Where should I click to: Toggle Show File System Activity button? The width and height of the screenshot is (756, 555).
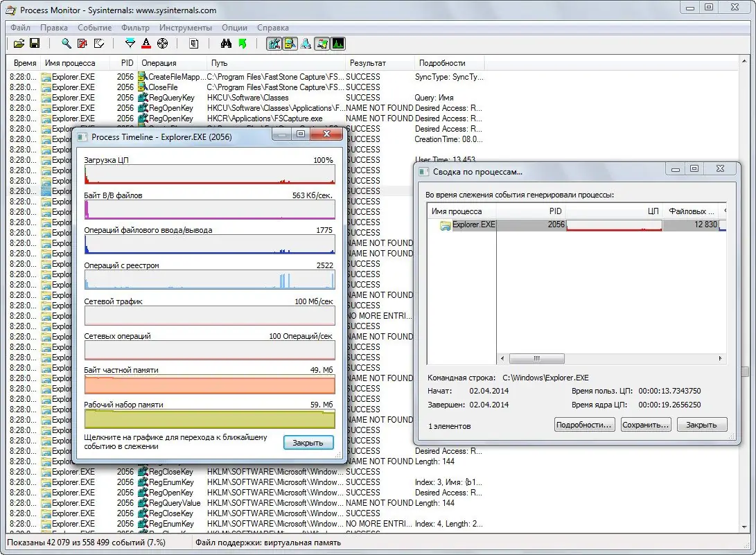click(290, 44)
